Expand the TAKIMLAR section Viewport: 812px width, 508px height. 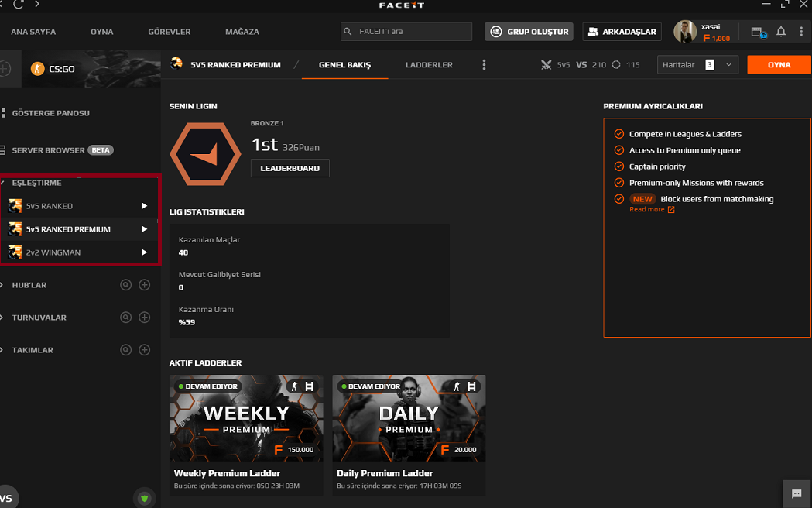click(2, 350)
